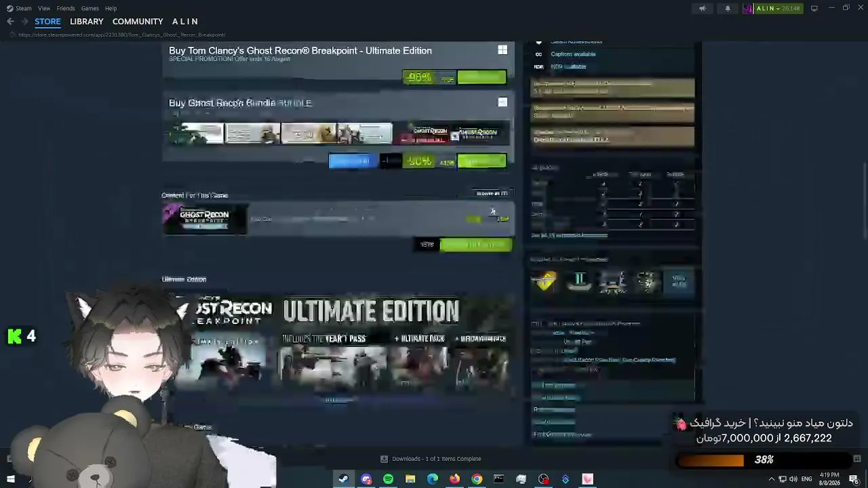Open Microsoft Edge from the taskbar
The image size is (868, 488).
433,479
